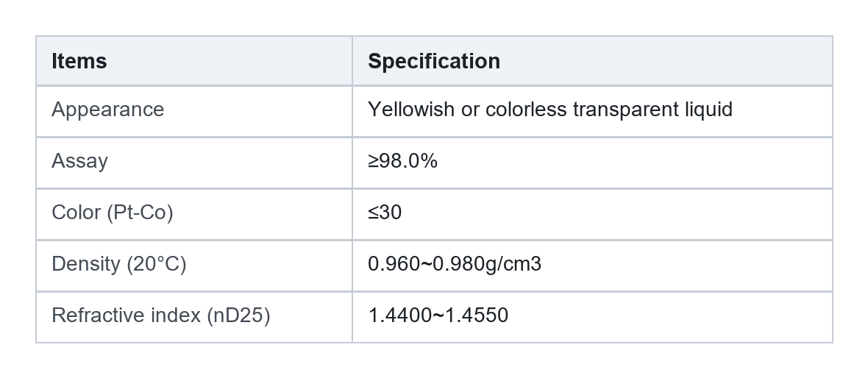Select the Density (20°C) label

[119, 264]
